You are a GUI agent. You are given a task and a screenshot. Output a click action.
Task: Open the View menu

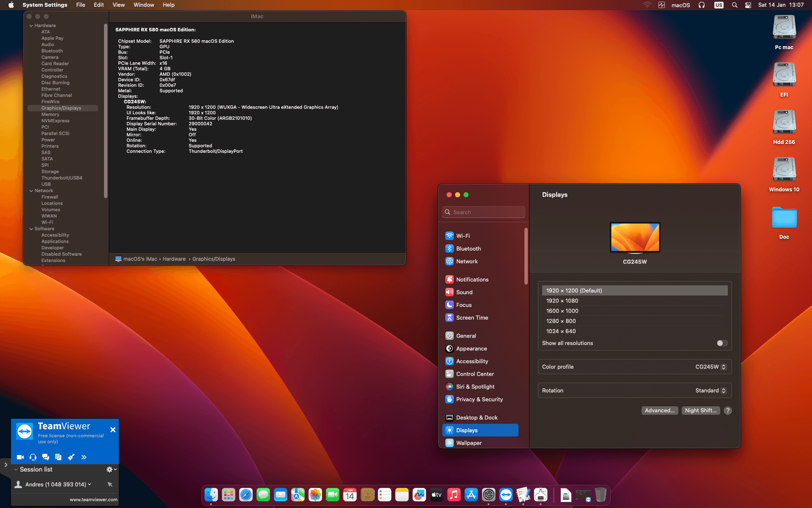click(118, 5)
